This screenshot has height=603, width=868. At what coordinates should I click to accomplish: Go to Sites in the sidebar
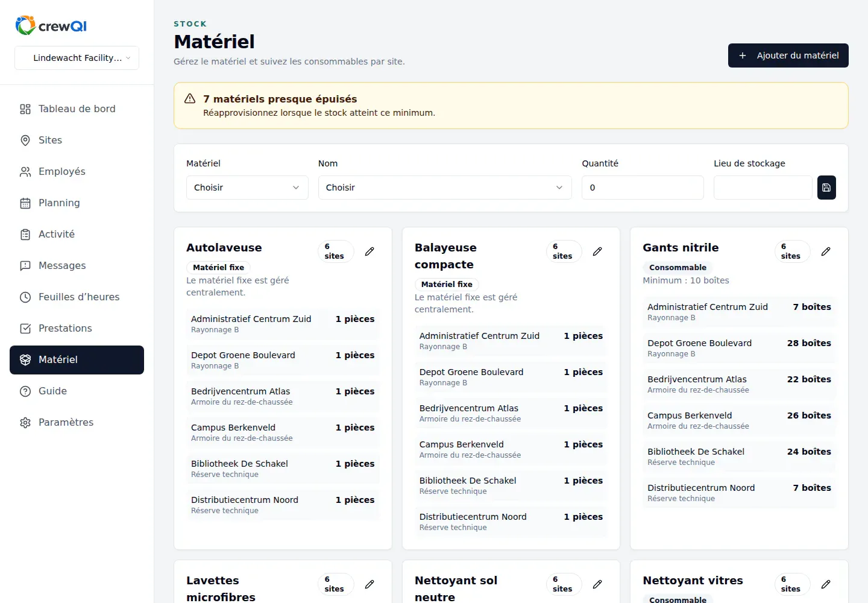pos(77,140)
